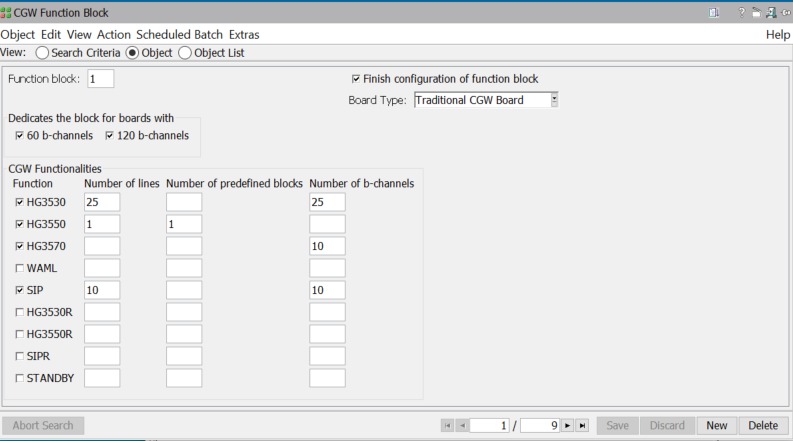Click SIP Number of lines field

[102, 290]
